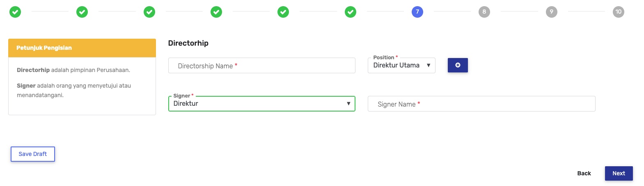Image resolution: width=644 pixels, height=186 pixels.
Task: Focus the Directorship Name field
Action: pos(261,66)
